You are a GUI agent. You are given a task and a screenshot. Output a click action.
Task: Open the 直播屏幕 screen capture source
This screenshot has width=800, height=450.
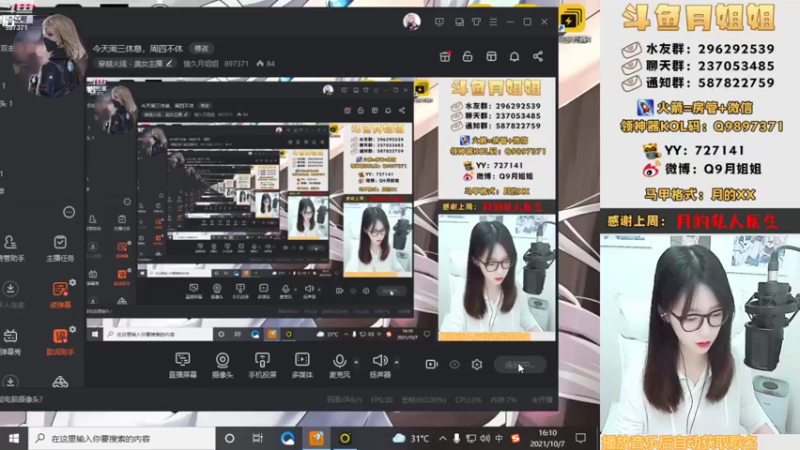click(x=183, y=365)
